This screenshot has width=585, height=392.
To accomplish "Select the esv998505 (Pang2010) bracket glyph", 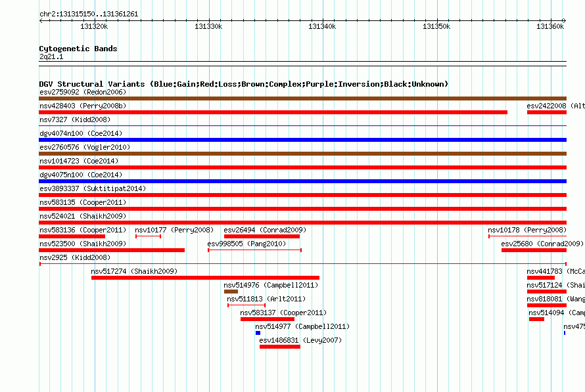I will [254, 250].
